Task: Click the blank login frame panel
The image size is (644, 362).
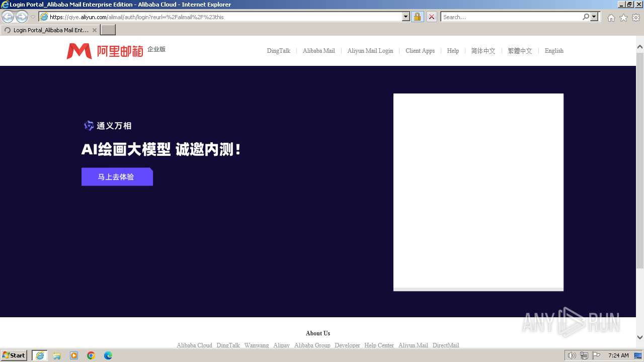Action: tap(478, 192)
